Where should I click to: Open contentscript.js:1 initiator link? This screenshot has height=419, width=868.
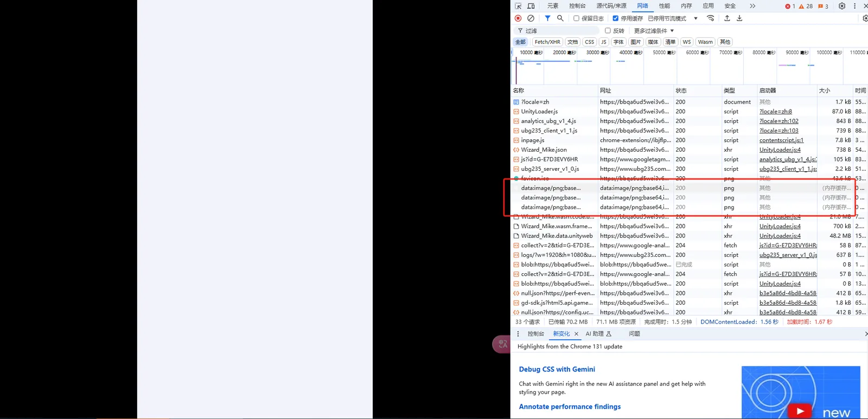pos(781,140)
